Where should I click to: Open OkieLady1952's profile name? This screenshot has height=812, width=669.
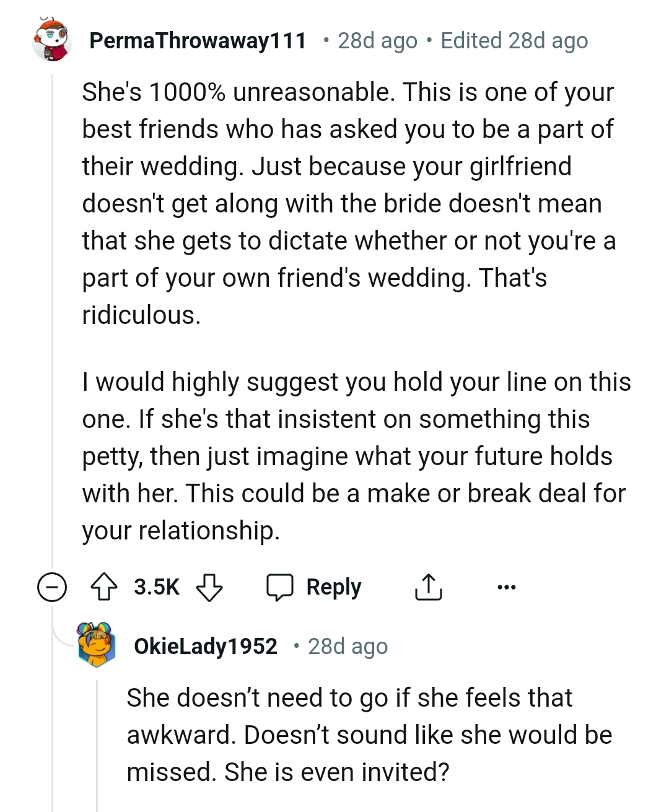[206, 646]
